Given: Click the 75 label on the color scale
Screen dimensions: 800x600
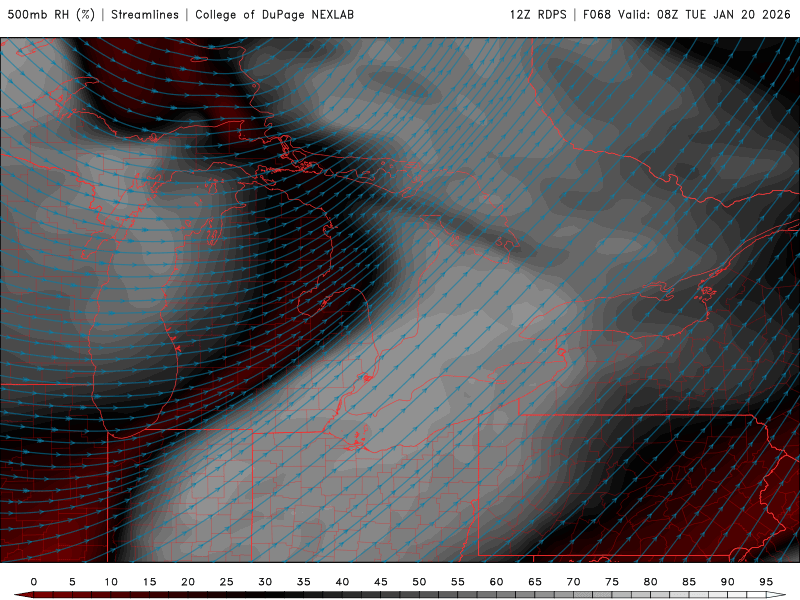Looking at the screenshot, I should pos(612,582).
